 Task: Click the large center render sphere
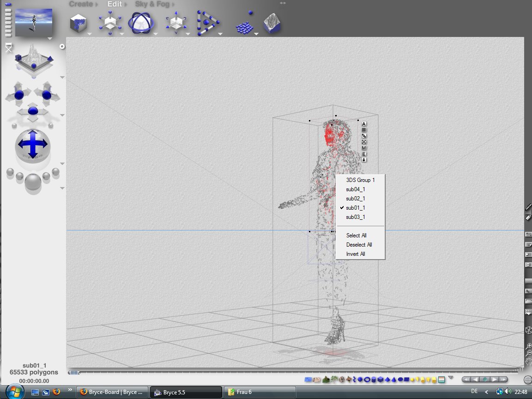point(33,182)
